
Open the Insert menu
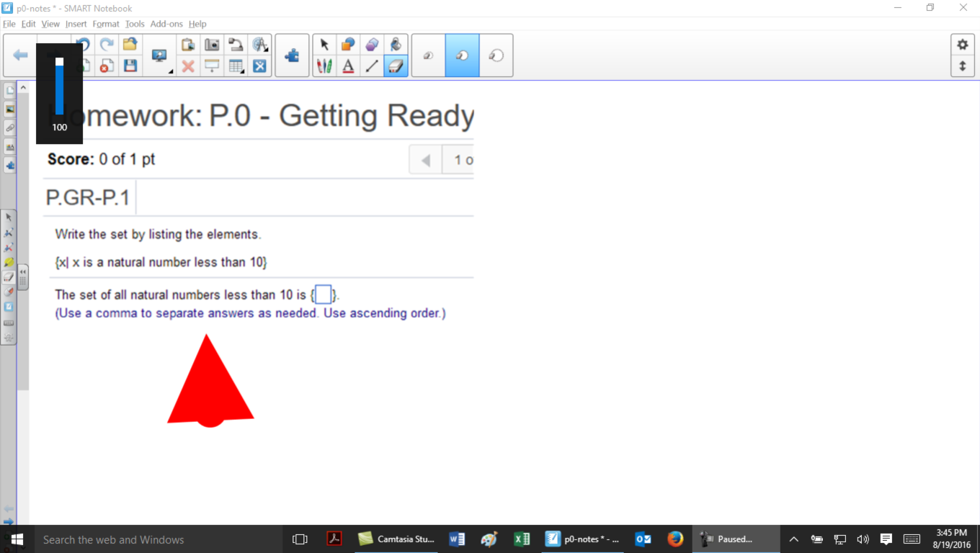point(76,24)
